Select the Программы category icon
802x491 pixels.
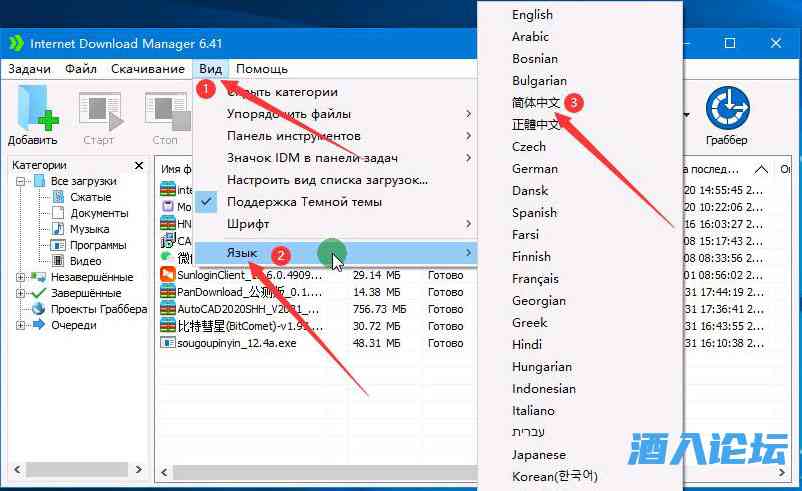[58, 245]
